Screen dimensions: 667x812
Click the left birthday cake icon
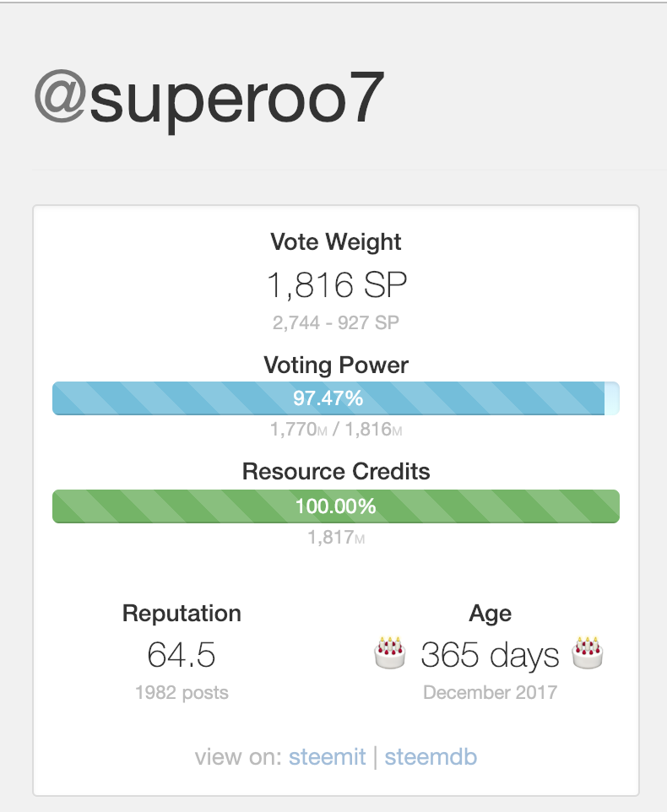[x=389, y=652]
